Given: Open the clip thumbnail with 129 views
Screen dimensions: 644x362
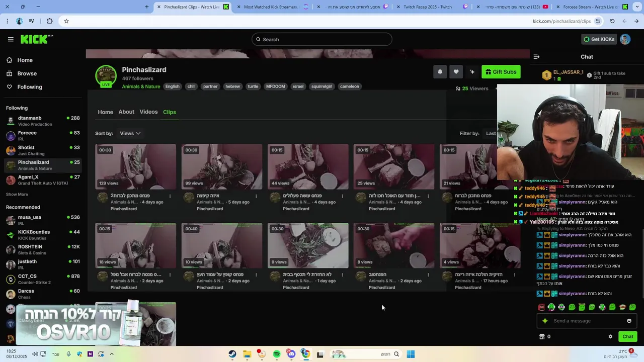Looking at the screenshot, I should [x=135, y=167].
